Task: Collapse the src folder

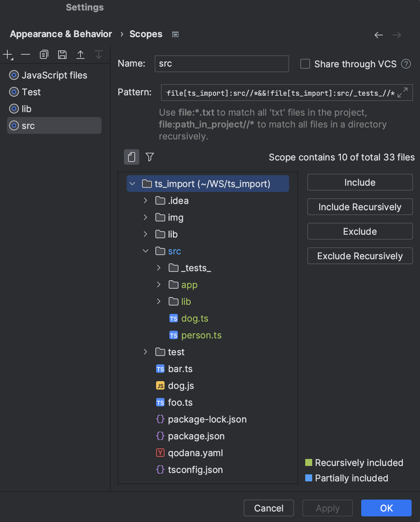Action: 146,251
